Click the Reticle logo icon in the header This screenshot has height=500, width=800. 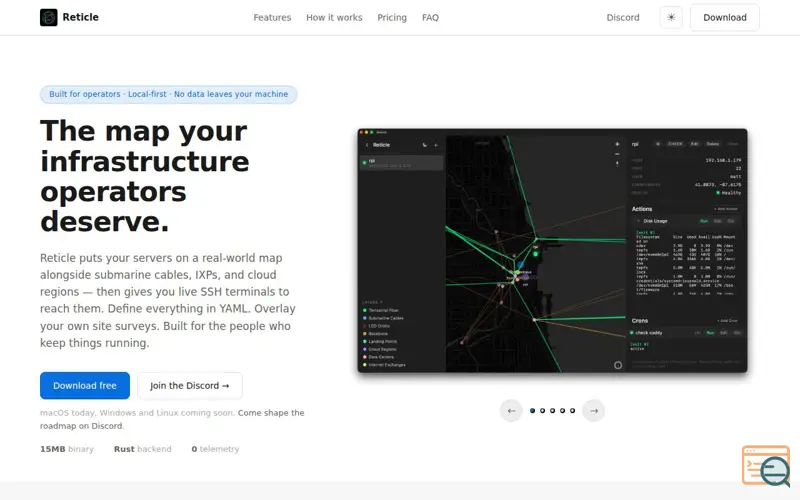(x=48, y=17)
